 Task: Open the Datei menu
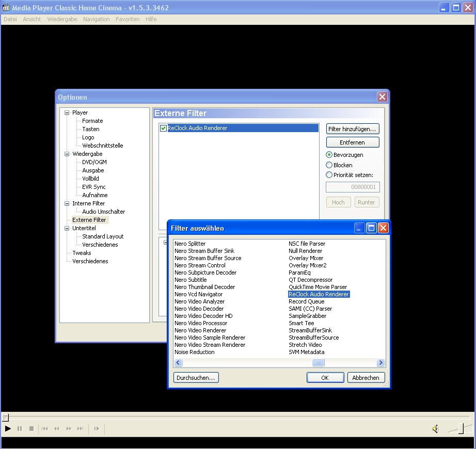tap(10, 19)
